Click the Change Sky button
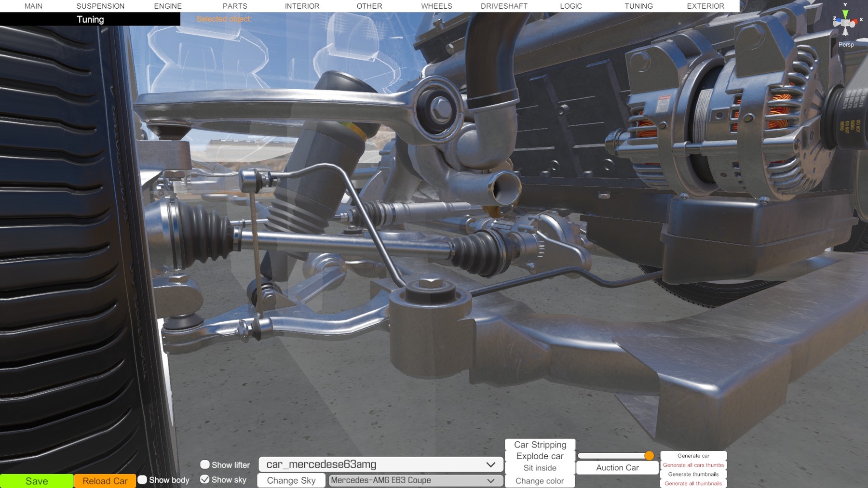The width and height of the screenshot is (868, 488). pyautogui.click(x=291, y=480)
